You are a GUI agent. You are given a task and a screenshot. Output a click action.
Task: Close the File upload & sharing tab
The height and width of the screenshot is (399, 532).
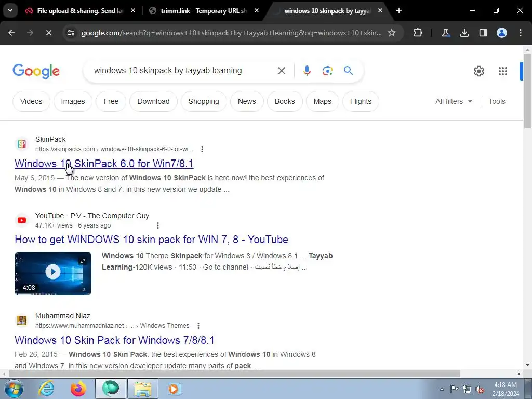point(133,10)
